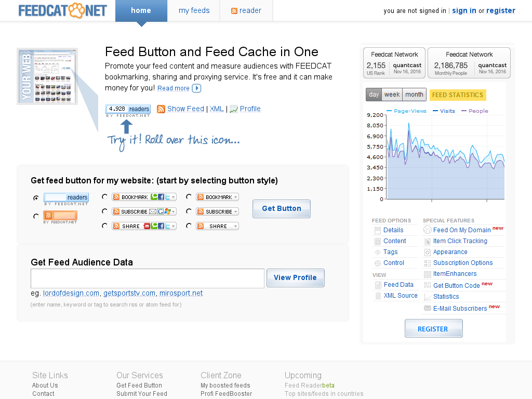
Task: Click the gear icon beside Control
Action: pos(378,263)
